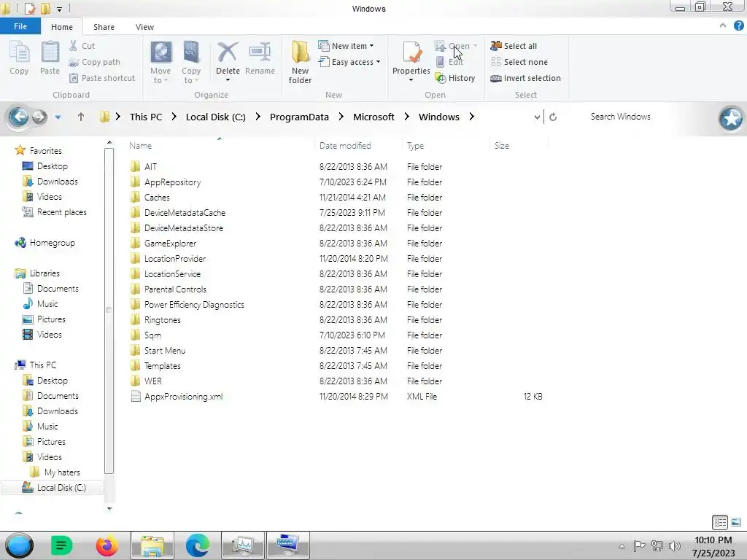
Task: Go back with the blue Back arrow
Action: (19, 117)
